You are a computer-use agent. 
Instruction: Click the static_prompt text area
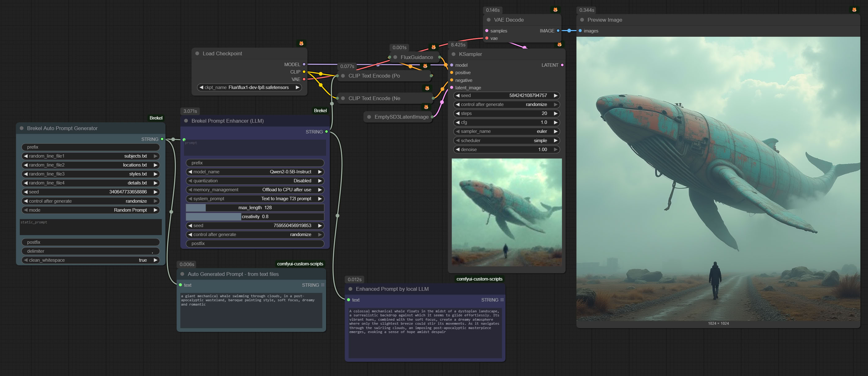(x=91, y=227)
